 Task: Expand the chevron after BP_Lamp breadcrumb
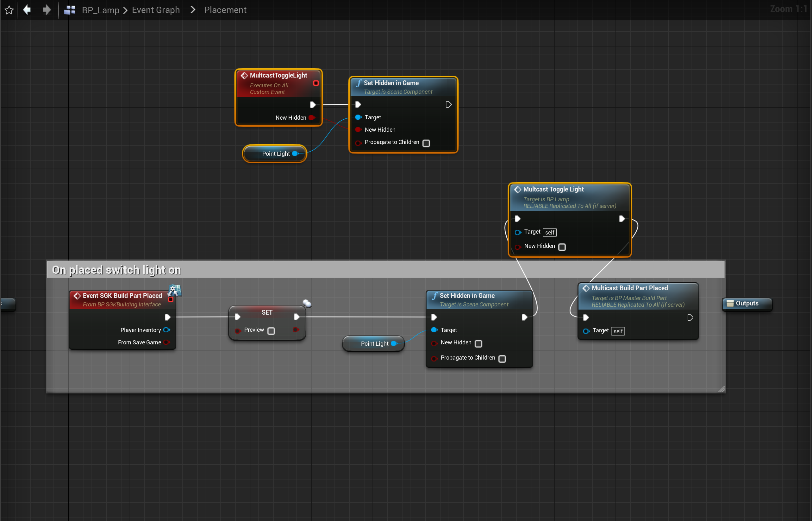point(125,10)
